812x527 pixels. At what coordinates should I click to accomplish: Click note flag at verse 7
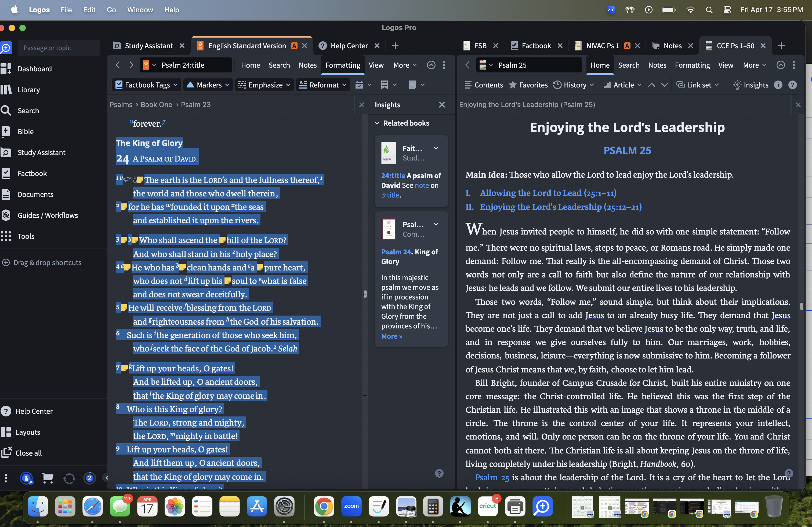click(x=125, y=368)
